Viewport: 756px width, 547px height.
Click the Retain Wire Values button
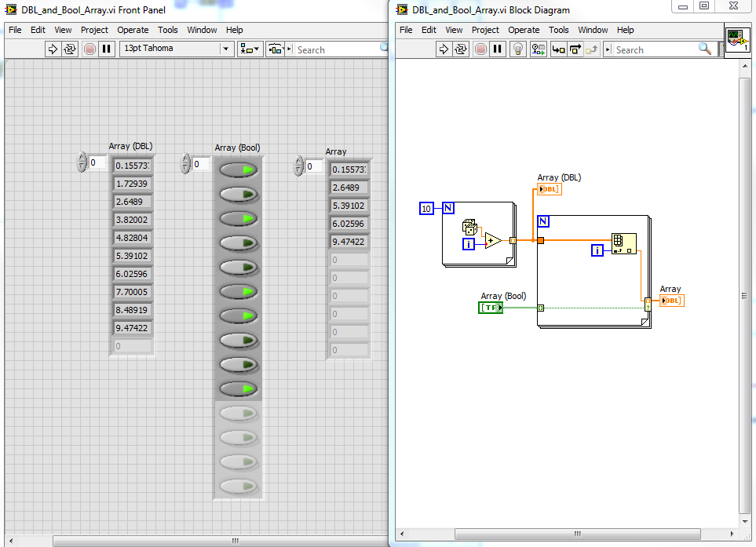[538, 49]
